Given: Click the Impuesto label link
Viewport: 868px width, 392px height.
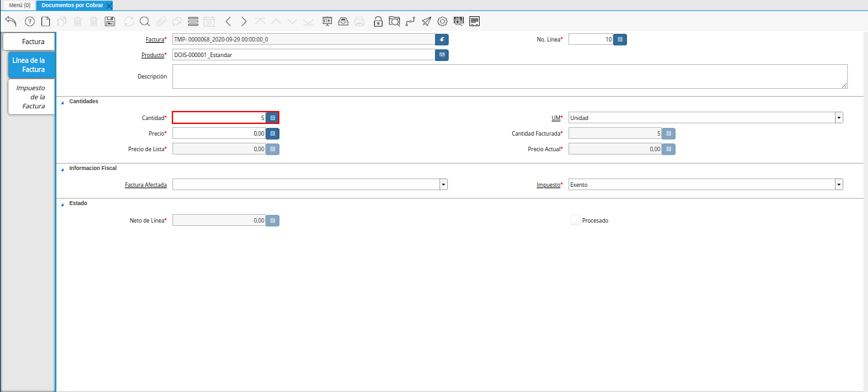Looking at the screenshot, I should [548, 185].
